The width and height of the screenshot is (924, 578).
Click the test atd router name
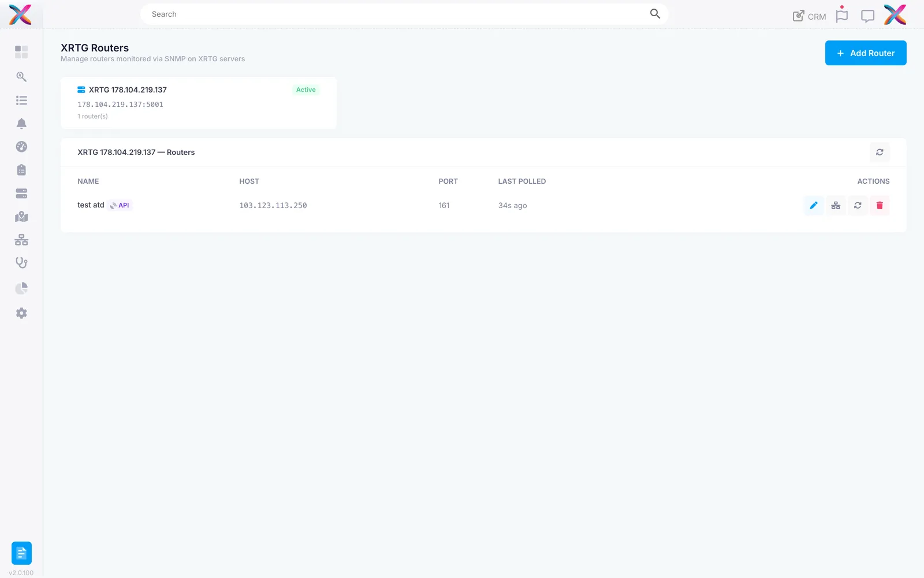pyautogui.click(x=91, y=205)
